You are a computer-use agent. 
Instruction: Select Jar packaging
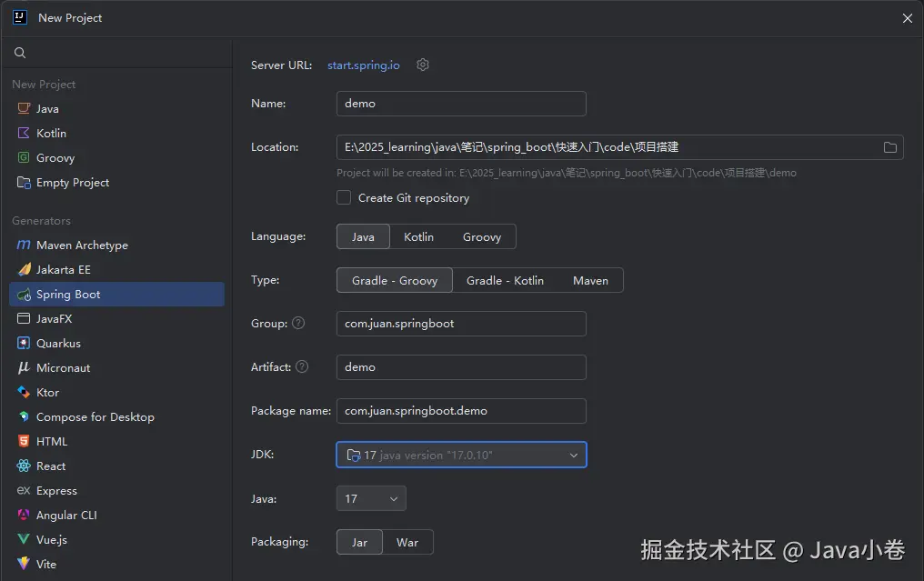[x=359, y=542]
